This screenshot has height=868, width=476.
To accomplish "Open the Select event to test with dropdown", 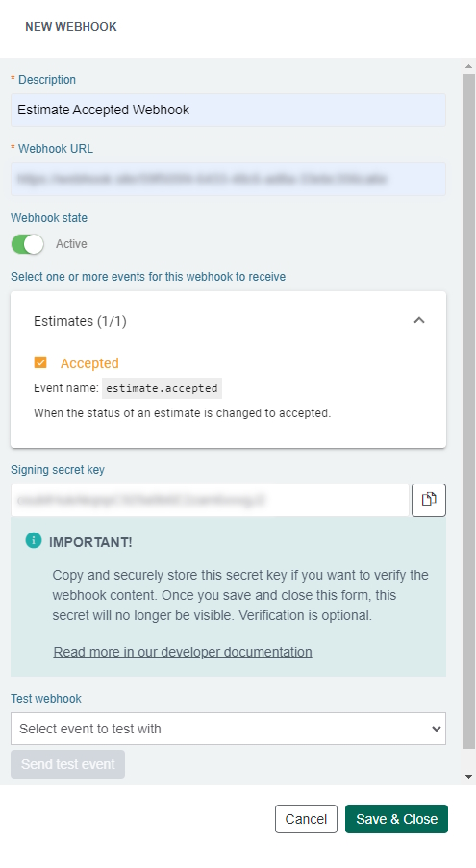I will coord(228,729).
